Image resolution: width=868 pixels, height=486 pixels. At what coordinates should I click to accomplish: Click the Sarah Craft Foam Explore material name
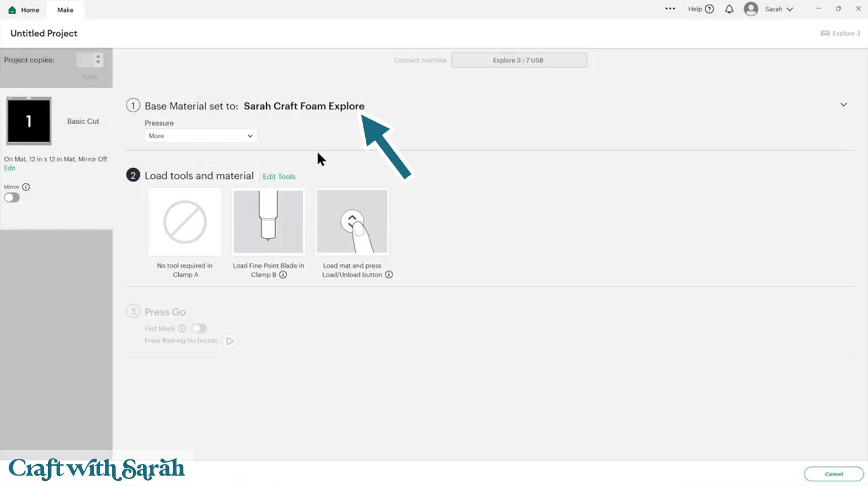click(304, 106)
